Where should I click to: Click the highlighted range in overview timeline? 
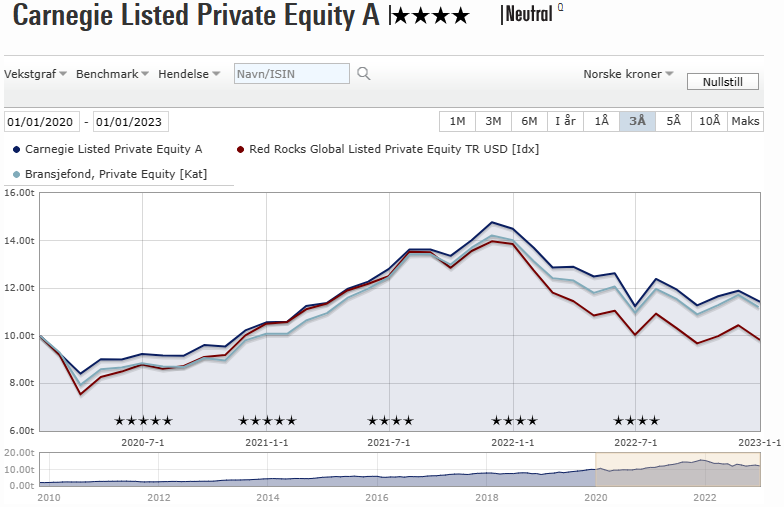tap(678, 470)
